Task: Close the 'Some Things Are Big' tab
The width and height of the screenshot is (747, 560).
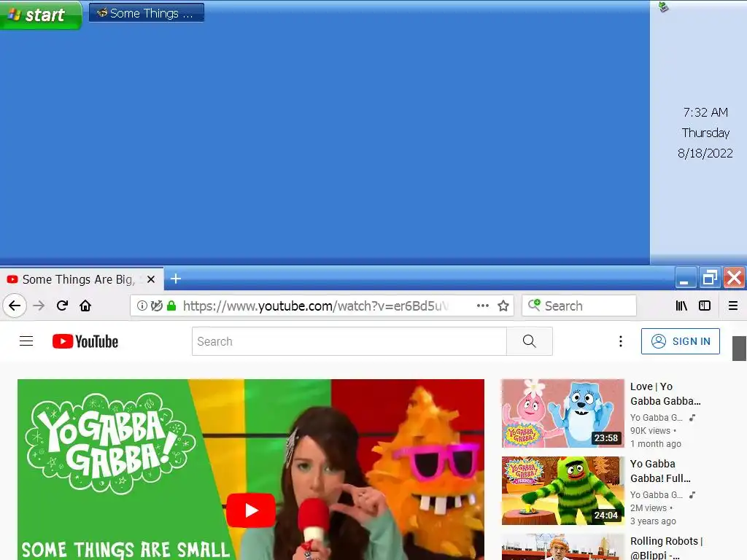Action: (x=151, y=279)
